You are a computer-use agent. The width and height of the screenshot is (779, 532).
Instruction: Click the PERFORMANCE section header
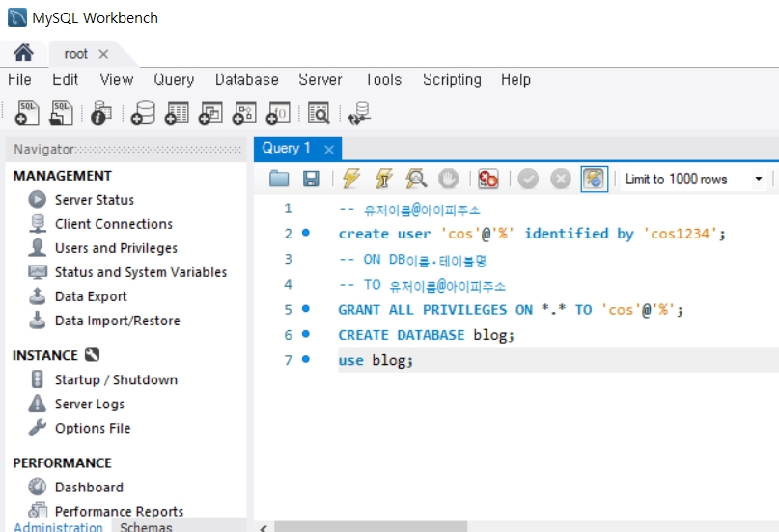62,462
